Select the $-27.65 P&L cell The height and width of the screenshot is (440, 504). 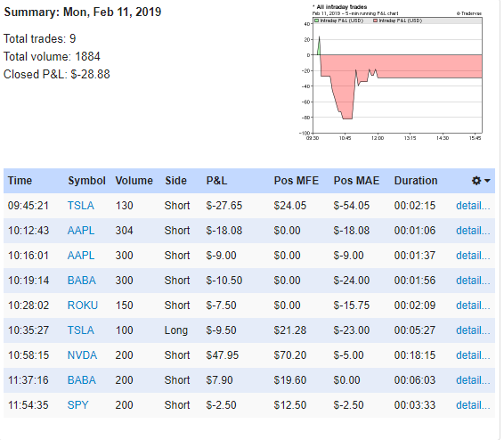(224, 206)
